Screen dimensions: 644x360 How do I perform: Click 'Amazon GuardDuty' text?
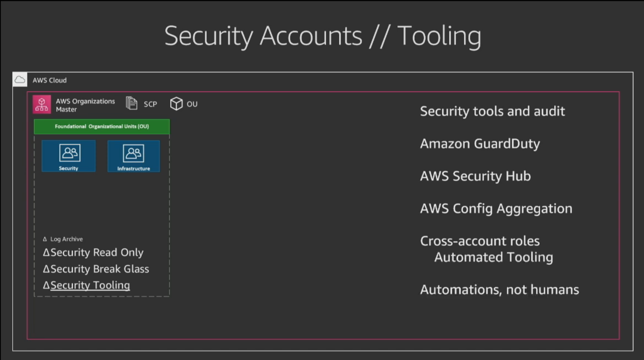[x=480, y=144]
